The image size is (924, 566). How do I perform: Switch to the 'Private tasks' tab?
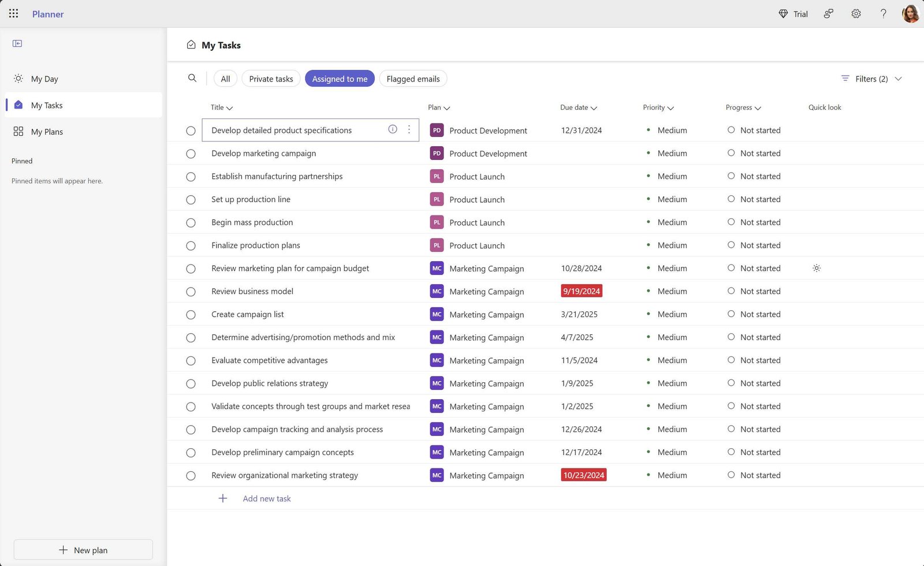(271, 79)
